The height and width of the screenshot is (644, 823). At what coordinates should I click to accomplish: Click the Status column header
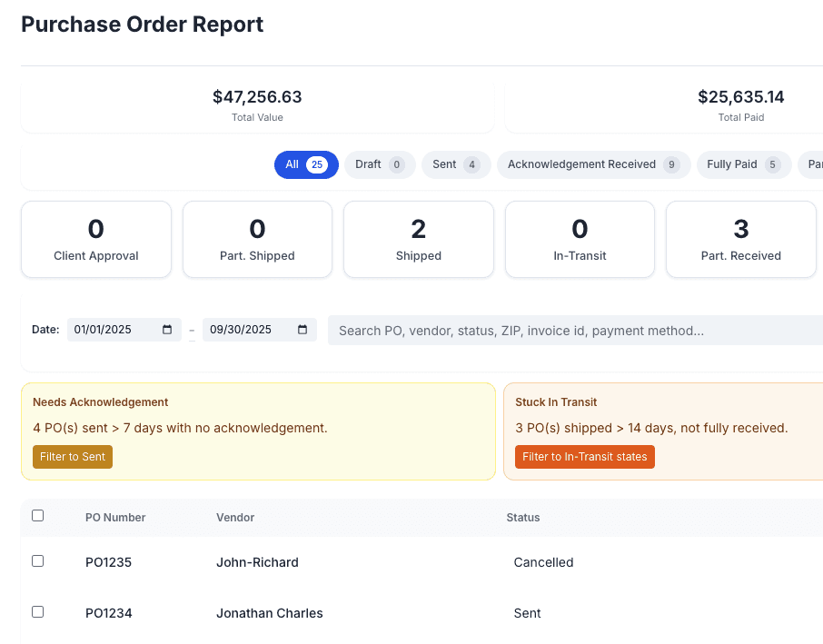[x=522, y=518]
